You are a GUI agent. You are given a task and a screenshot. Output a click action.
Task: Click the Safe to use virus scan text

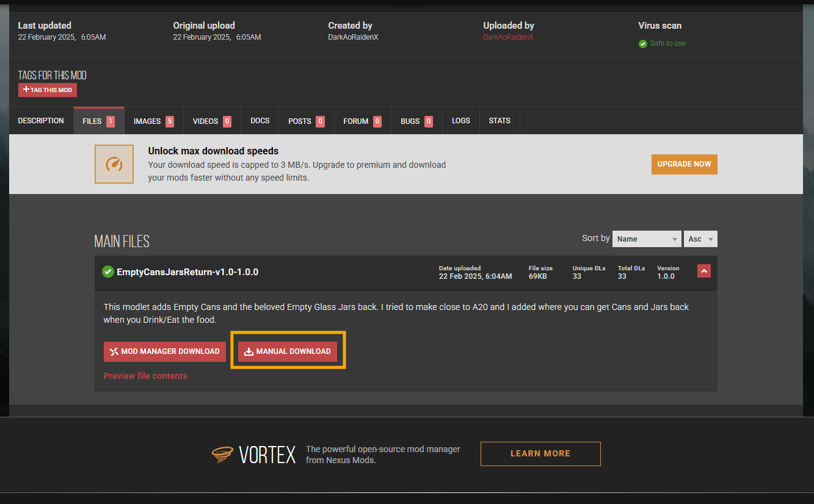pyautogui.click(x=667, y=43)
